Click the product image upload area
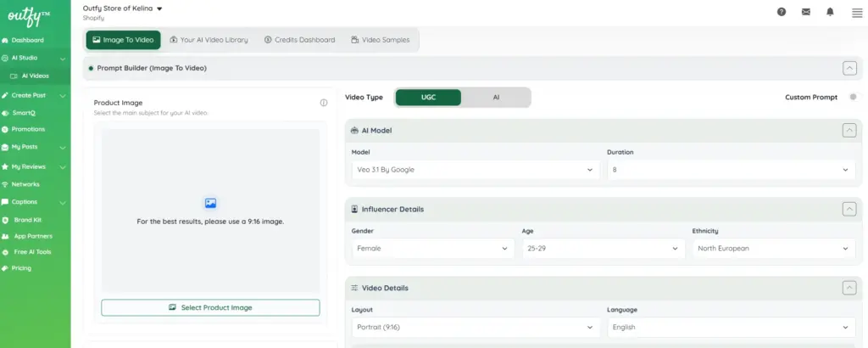This screenshot has width=868, height=348. [210, 210]
